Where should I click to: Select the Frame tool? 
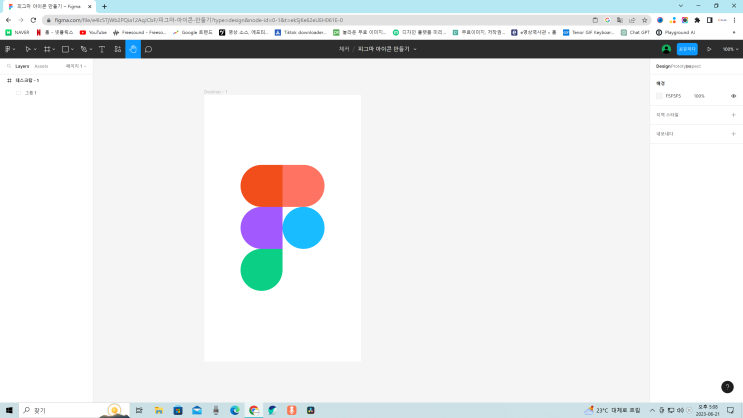tap(47, 49)
